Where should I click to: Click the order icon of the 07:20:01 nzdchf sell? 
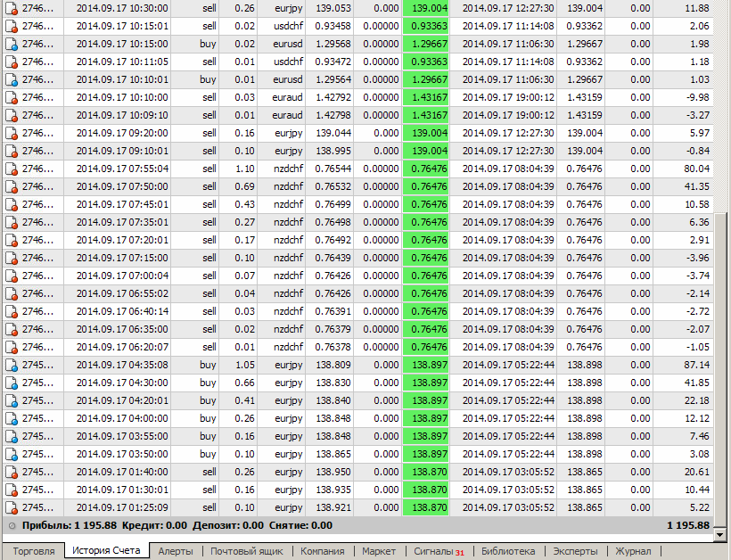[x=12, y=240]
